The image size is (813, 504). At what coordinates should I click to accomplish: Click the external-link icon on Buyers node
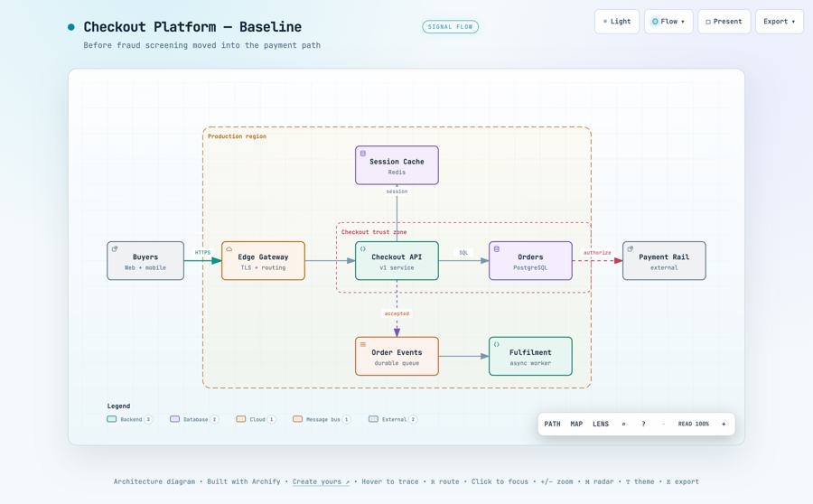click(x=115, y=249)
